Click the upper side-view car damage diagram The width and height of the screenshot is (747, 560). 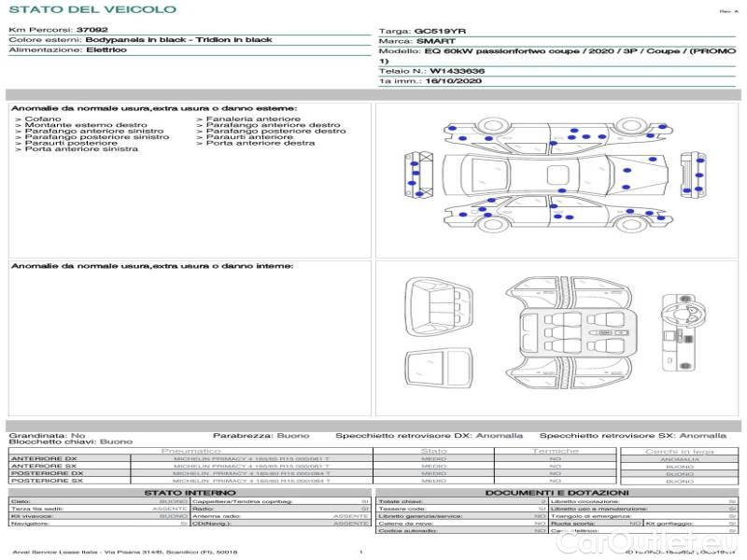(557, 134)
